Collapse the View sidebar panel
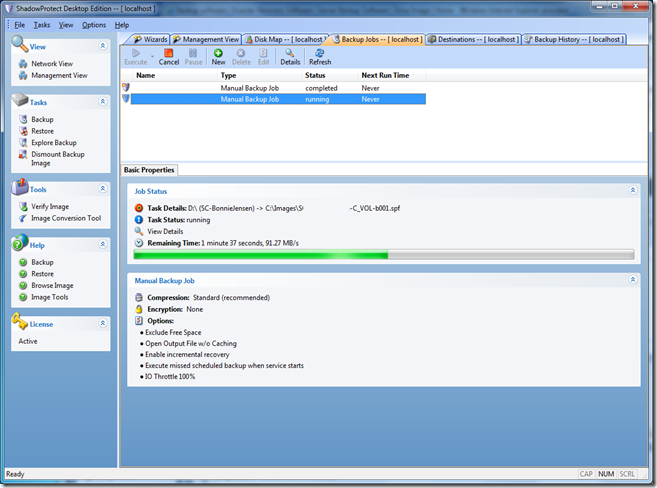657x488 pixels. point(102,46)
